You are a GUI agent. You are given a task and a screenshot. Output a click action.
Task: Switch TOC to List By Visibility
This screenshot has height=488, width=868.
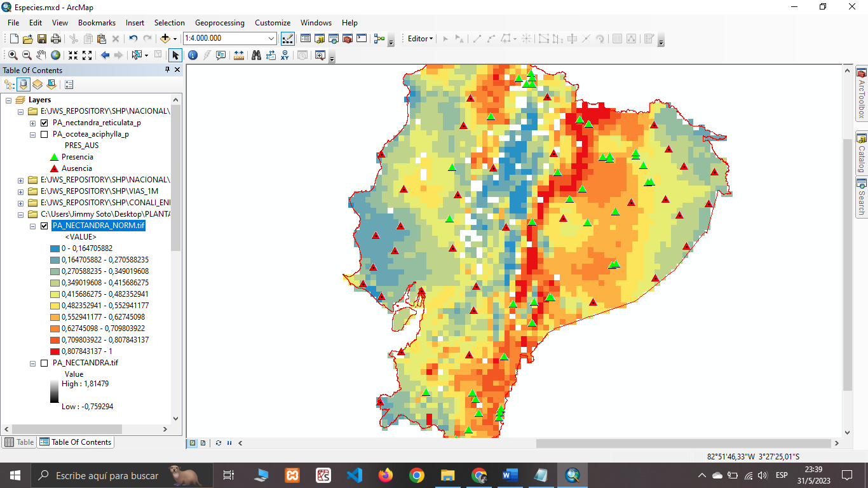pos(37,84)
